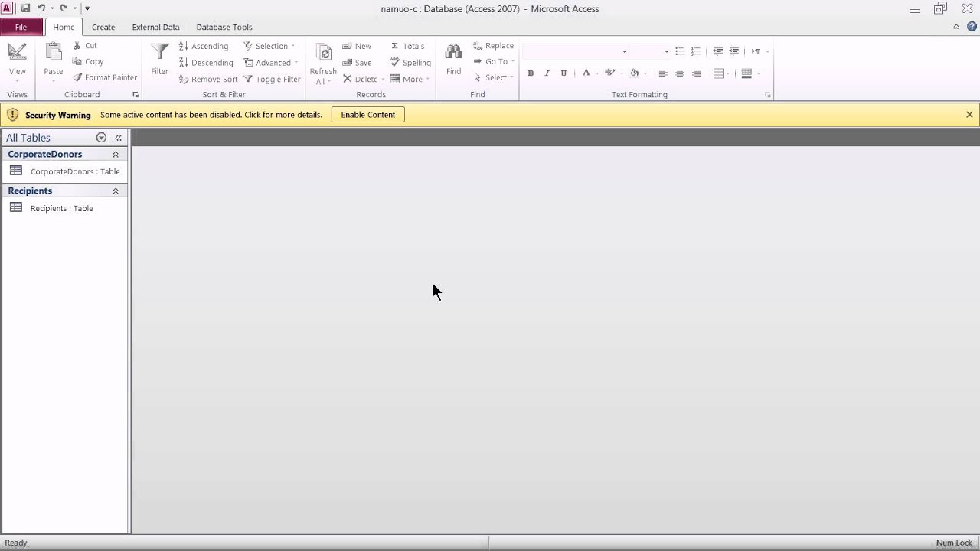
Task: Open the Select dropdown in Find group
Action: pos(493,78)
